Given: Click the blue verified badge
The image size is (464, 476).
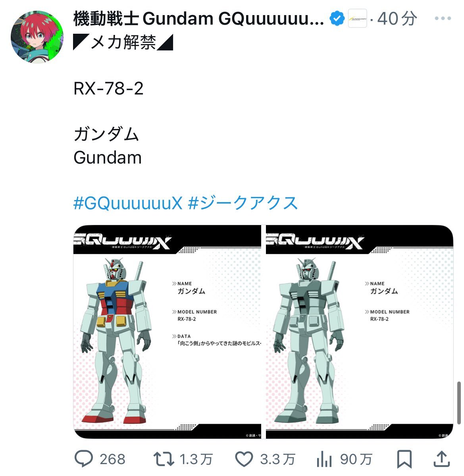Looking at the screenshot, I should point(337,19).
